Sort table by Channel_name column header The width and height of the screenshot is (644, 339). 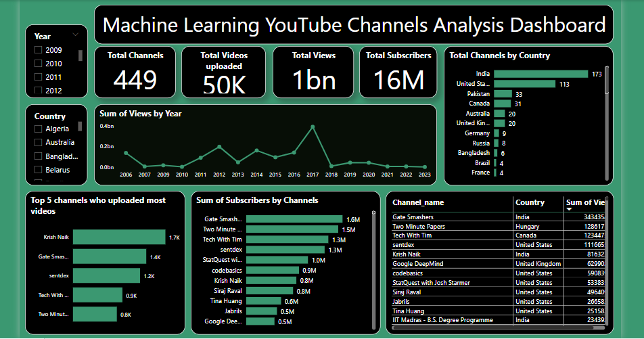pos(418,202)
